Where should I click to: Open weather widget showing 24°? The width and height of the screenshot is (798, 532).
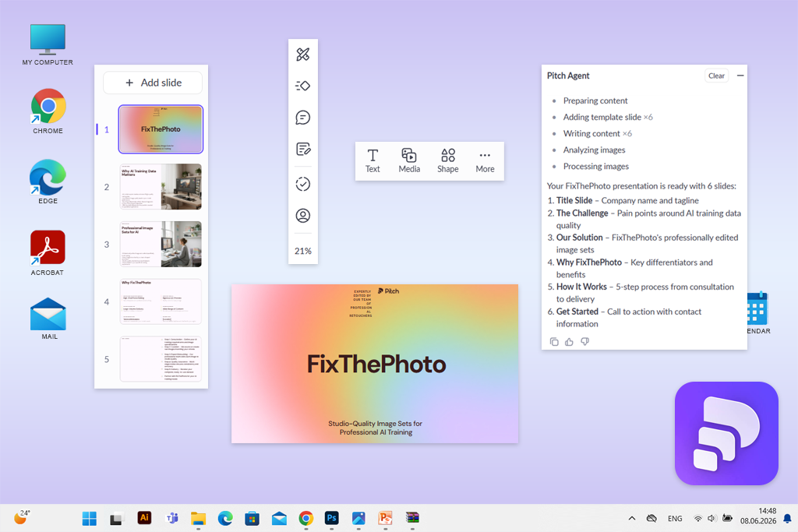(22, 517)
